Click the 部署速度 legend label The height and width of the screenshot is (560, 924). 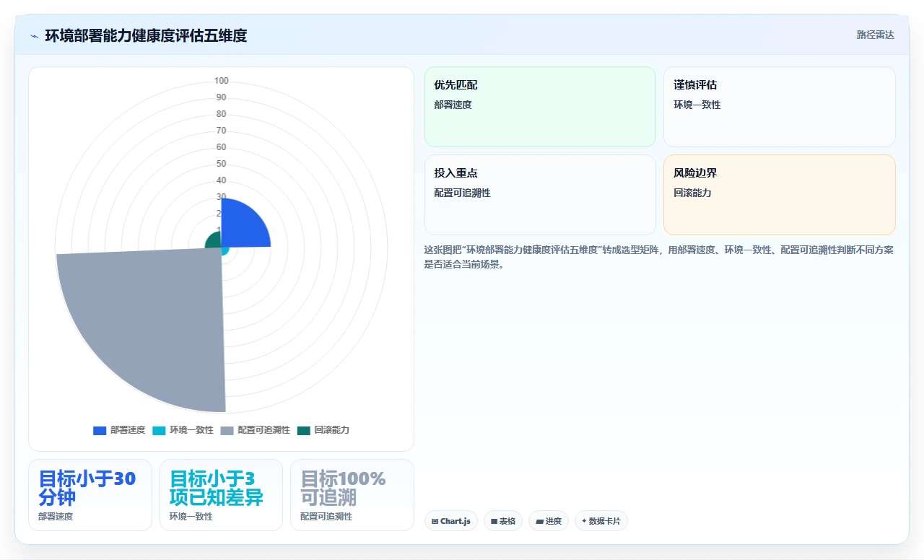click(x=128, y=430)
